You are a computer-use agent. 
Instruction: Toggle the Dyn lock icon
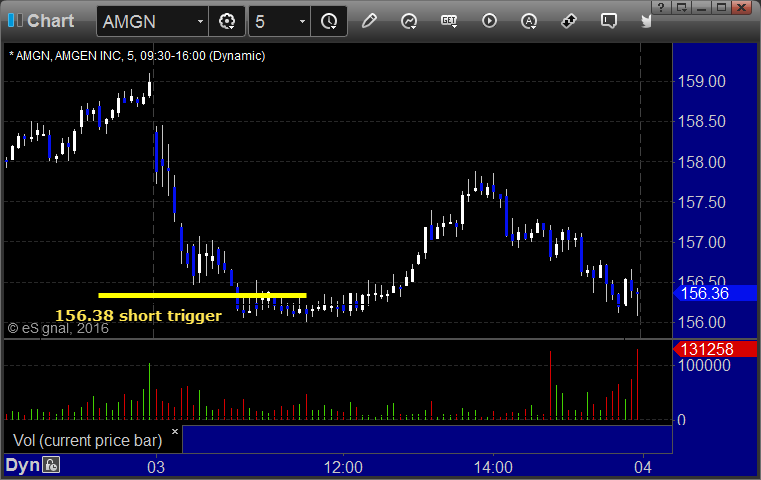click(51, 465)
